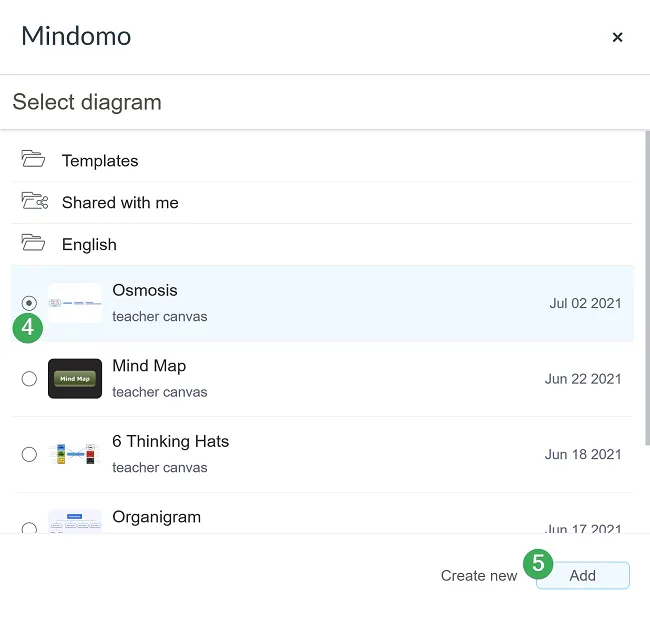This screenshot has width=650, height=623.
Task: Select the Osmosis diagram radio button
Action: tap(29, 302)
